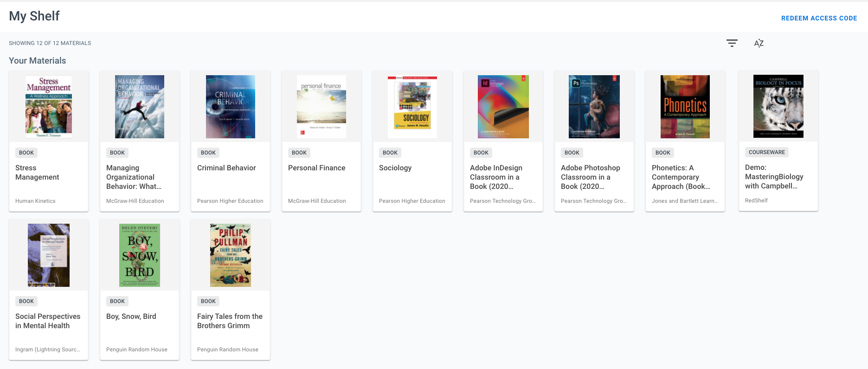Click the Personal Finance title
Image resolution: width=868 pixels, height=369 pixels.
click(316, 168)
